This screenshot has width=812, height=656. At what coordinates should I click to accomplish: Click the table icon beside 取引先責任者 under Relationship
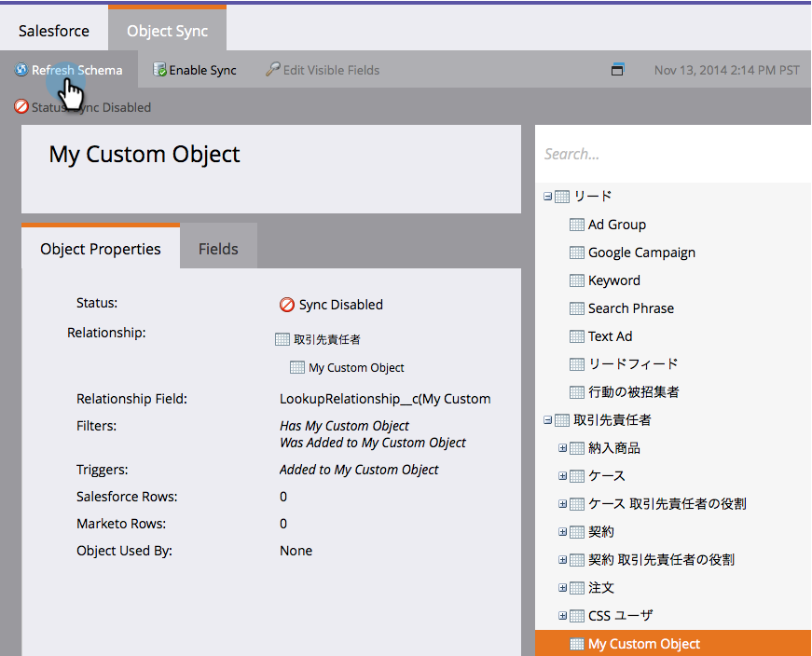(282, 339)
